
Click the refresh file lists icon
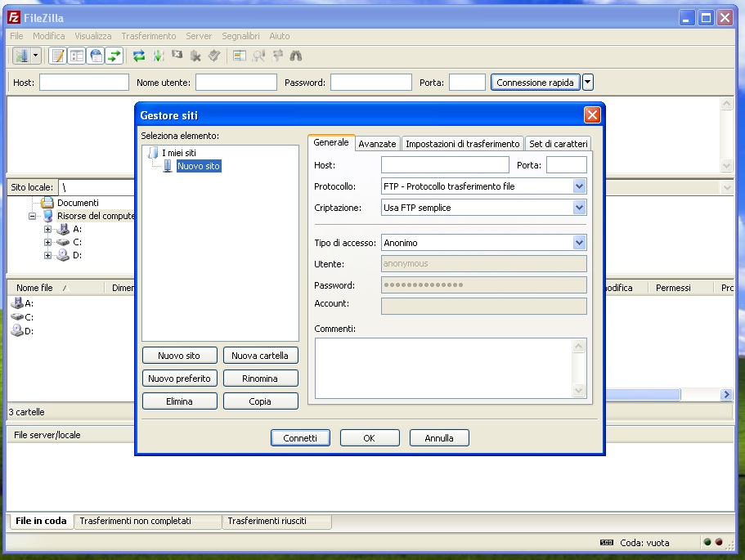(x=139, y=56)
